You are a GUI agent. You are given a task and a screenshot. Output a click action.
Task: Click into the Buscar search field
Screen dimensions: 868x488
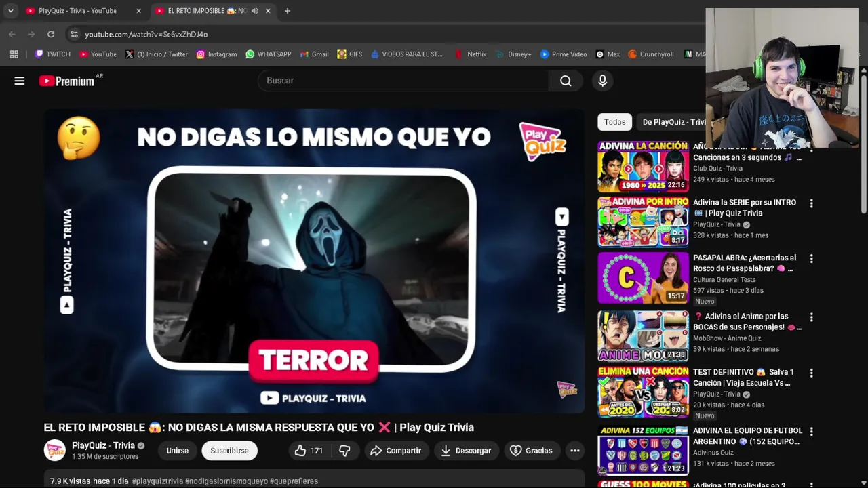click(403, 81)
